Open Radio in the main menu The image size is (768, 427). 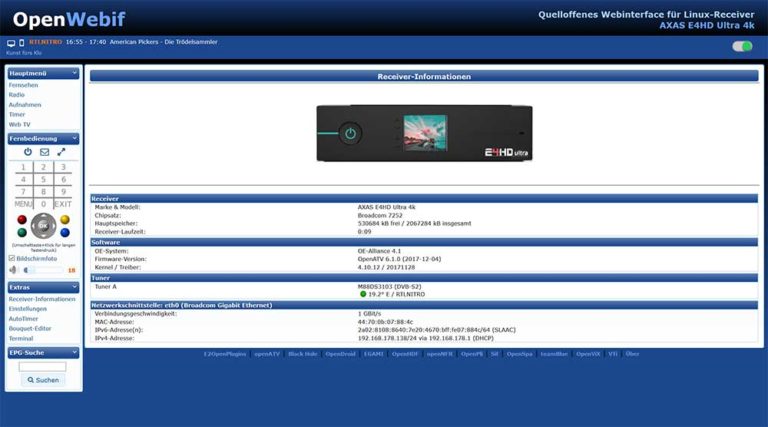coord(16,95)
